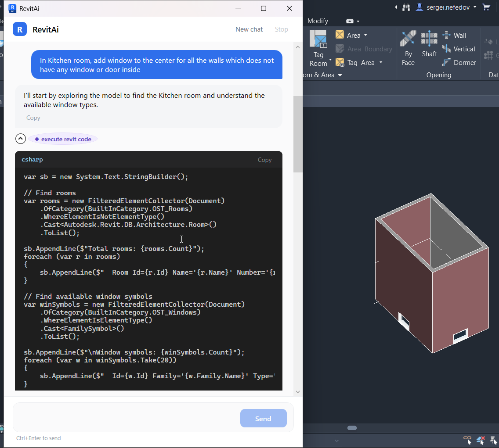Collapse the execute revit code block

21,139
